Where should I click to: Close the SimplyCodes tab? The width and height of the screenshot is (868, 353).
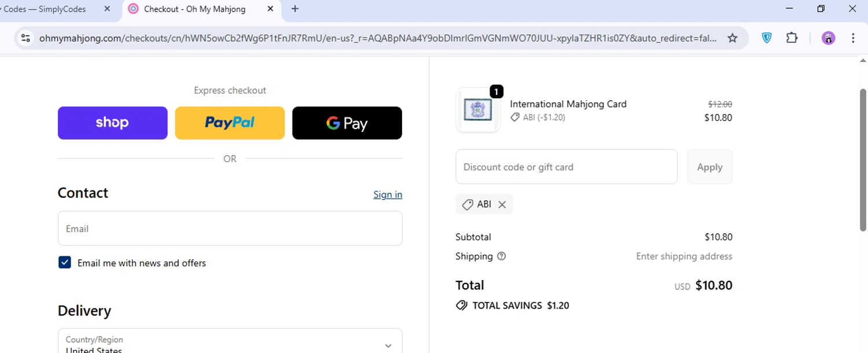(x=107, y=9)
